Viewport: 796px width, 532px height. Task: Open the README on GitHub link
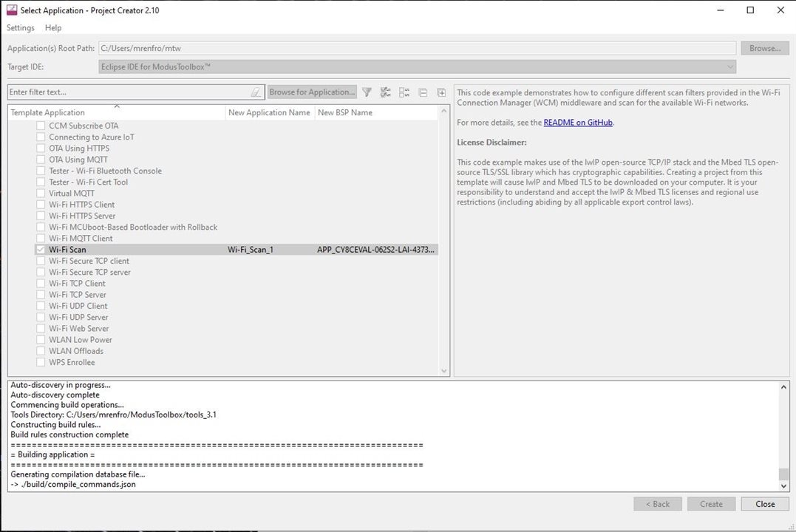(x=578, y=123)
